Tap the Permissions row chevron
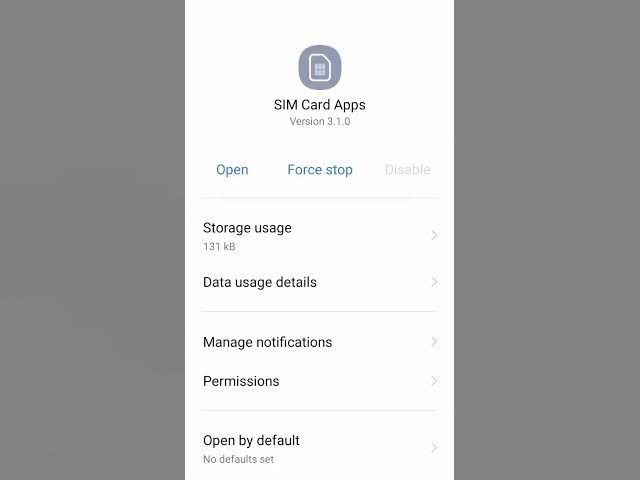640x480 pixels. (434, 381)
